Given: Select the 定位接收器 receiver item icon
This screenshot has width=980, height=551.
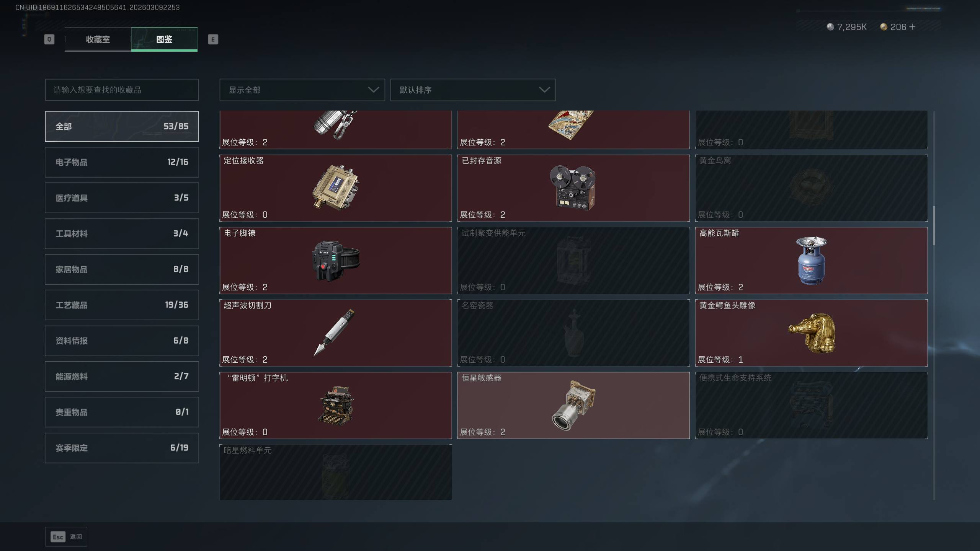Looking at the screenshot, I should 336,187.
